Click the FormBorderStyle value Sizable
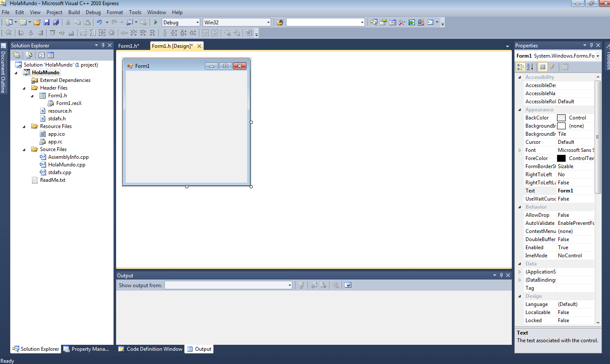The height and width of the screenshot is (364, 610). click(575, 166)
